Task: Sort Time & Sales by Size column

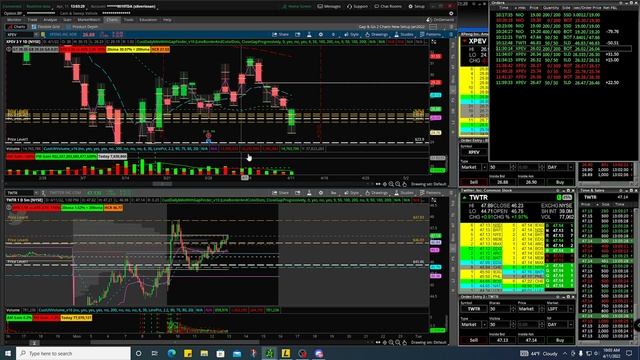Action: (605, 204)
